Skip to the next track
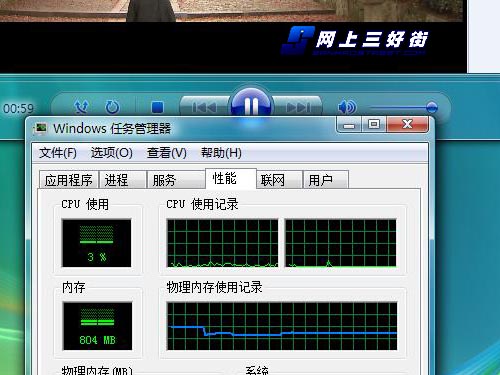 click(x=298, y=107)
